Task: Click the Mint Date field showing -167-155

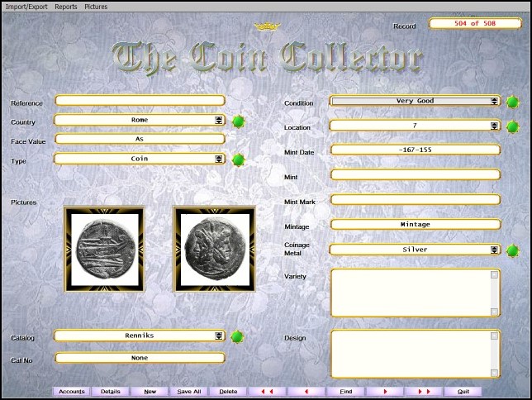Action: click(x=416, y=150)
